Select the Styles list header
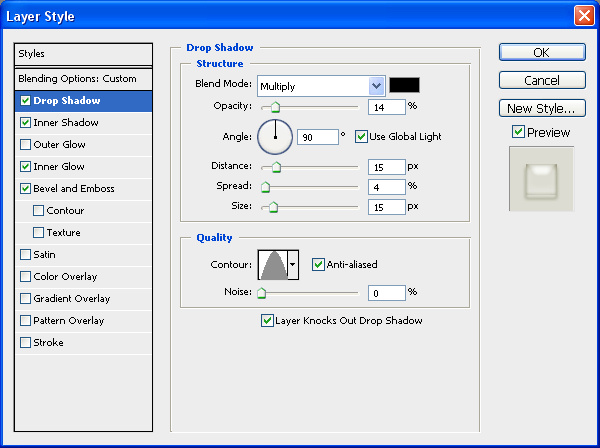600x448 pixels. pos(83,54)
